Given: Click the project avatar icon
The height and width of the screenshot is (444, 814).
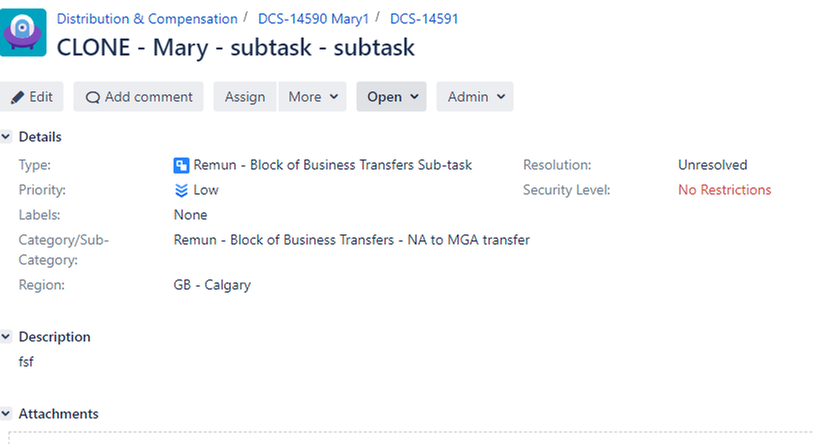Looking at the screenshot, I should 23,32.
